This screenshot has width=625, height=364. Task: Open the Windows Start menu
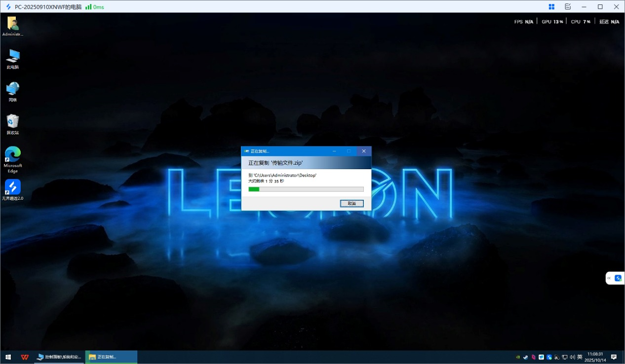coord(8,357)
